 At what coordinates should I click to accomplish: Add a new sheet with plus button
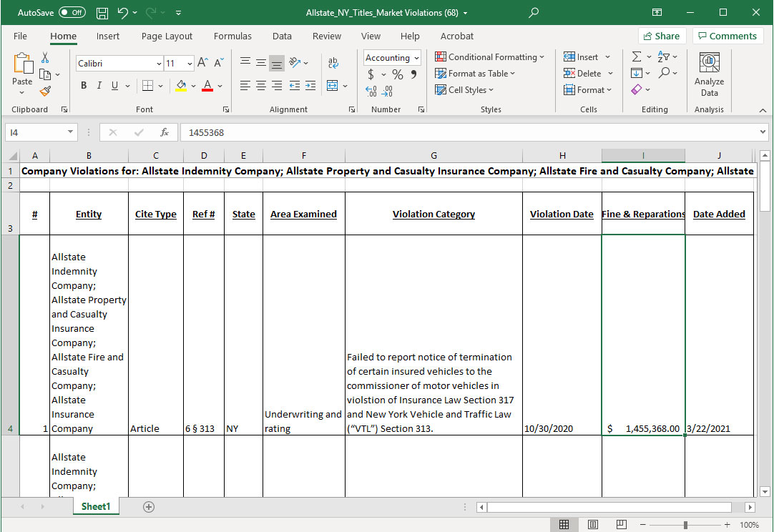(x=149, y=507)
